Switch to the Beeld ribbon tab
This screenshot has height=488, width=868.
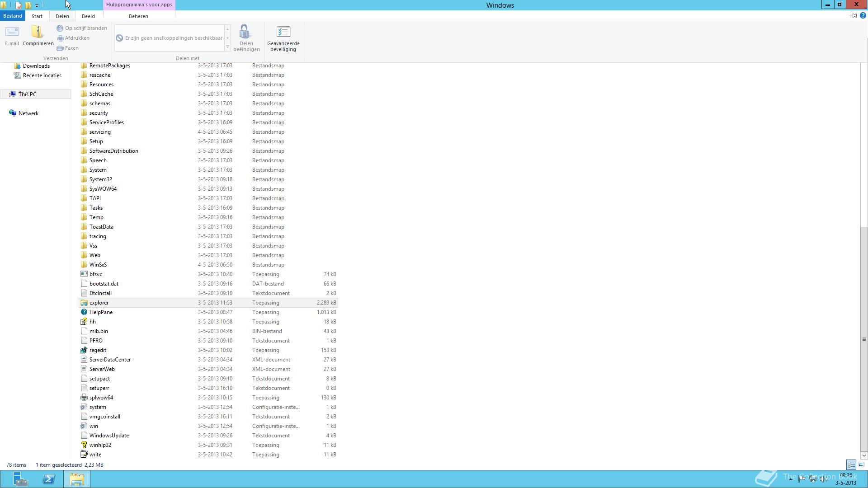click(88, 16)
